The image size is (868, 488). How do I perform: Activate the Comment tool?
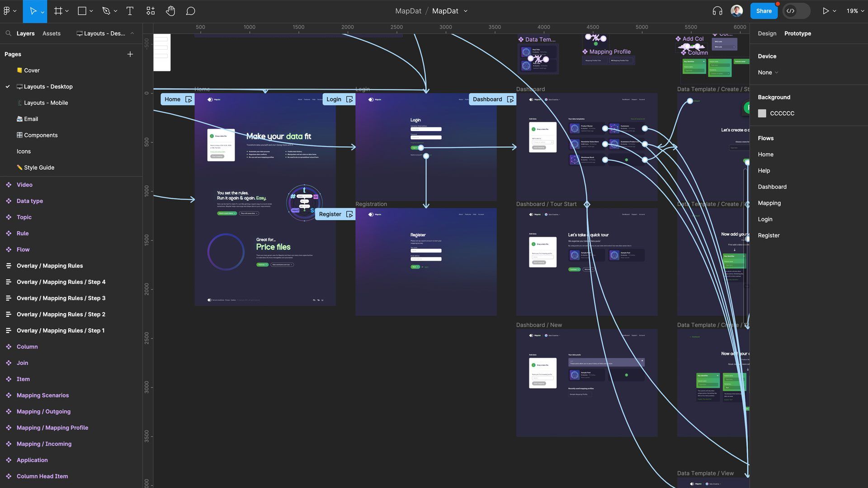pyautogui.click(x=190, y=11)
